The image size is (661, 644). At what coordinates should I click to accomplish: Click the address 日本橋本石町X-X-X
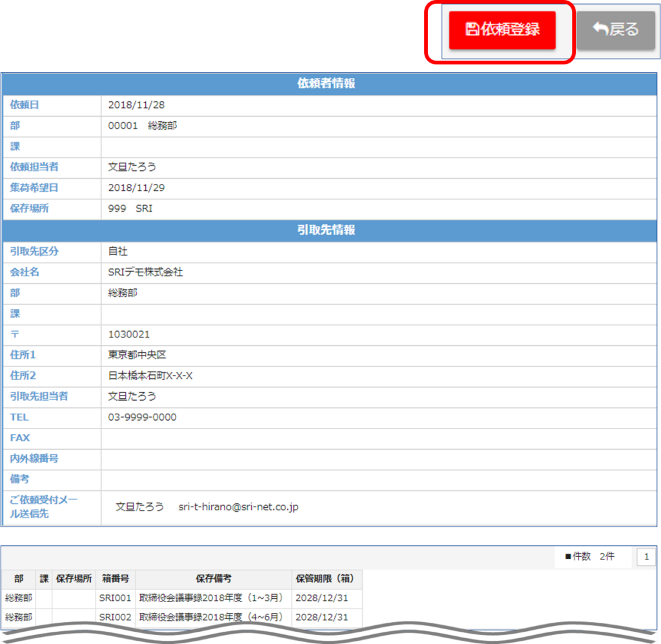(150, 376)
